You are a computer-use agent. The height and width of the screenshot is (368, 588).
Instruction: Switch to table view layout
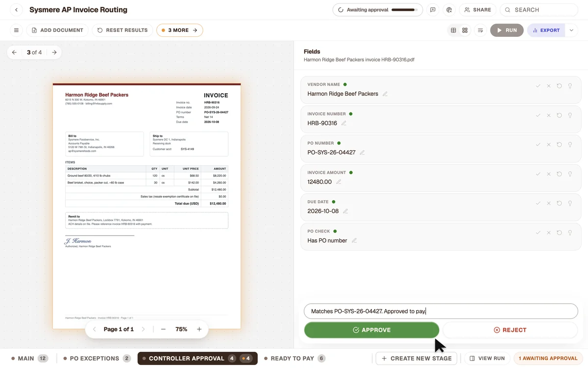tap(454, 30)
